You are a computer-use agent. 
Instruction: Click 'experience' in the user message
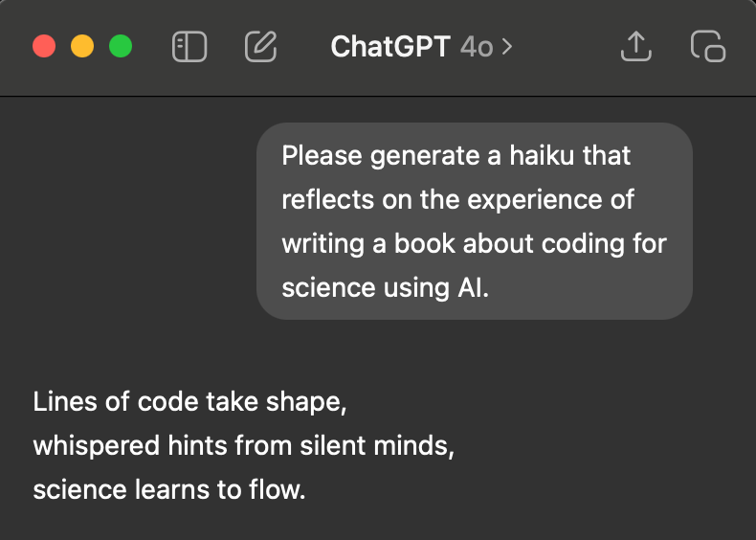coord(535,200)
